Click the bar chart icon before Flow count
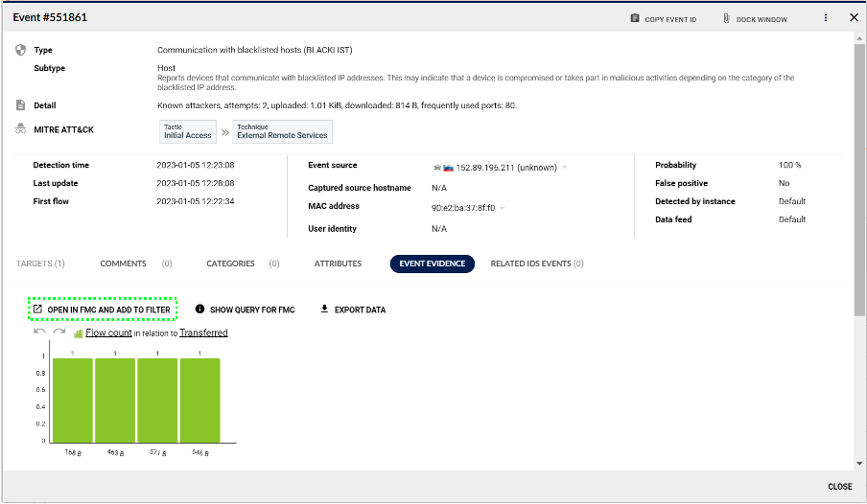Image resolution: width=867 pixels, height=504 pixels. [x=78, y=333]
